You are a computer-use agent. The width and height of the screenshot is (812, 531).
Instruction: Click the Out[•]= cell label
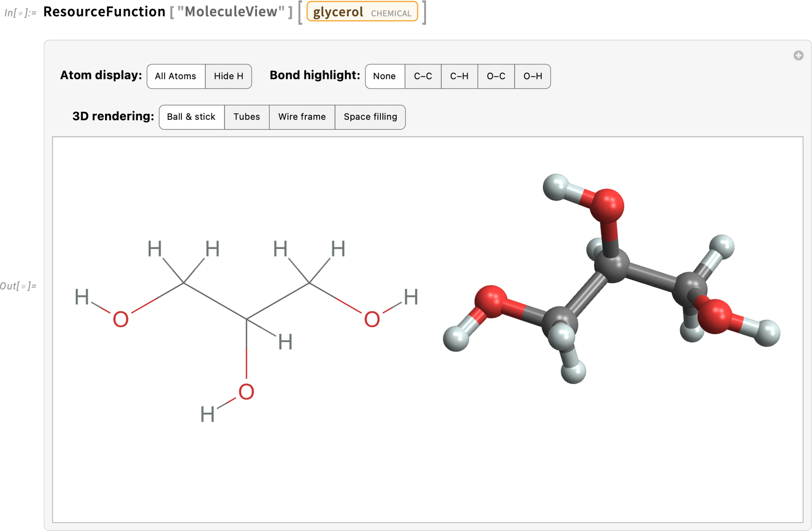19,285
